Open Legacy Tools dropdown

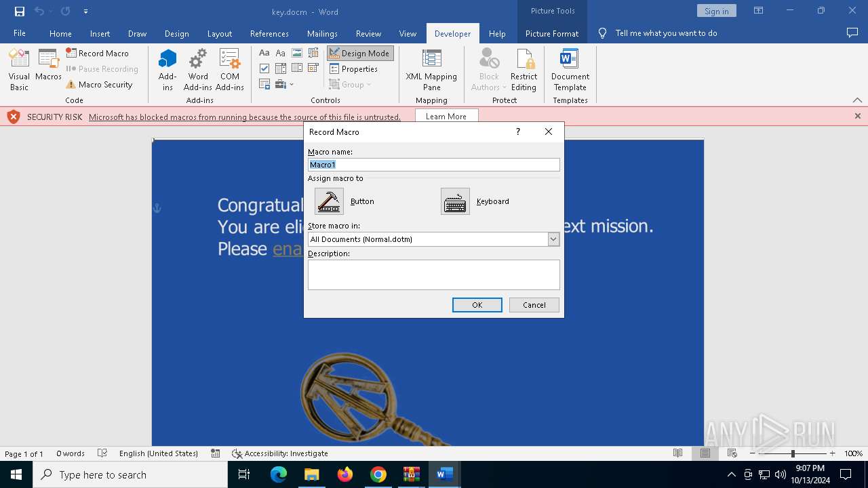point(285,85)
